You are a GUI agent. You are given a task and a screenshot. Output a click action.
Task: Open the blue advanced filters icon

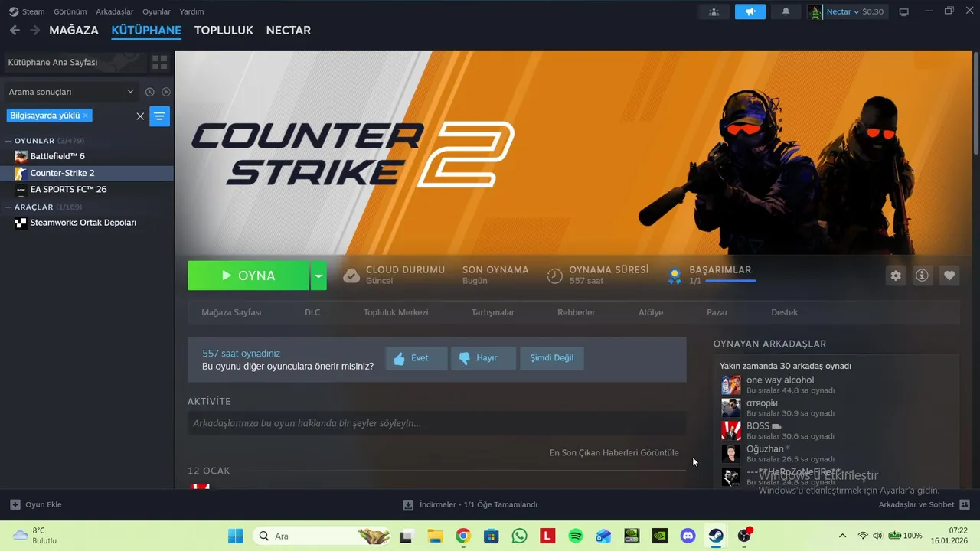[159, 116]
